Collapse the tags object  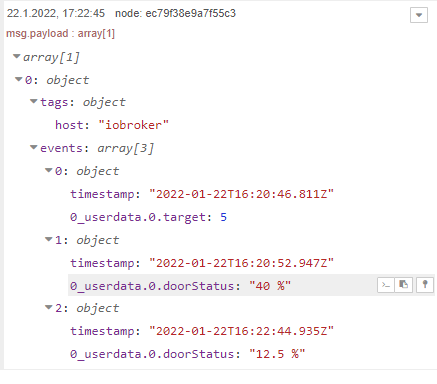click(x=34, y=101)
